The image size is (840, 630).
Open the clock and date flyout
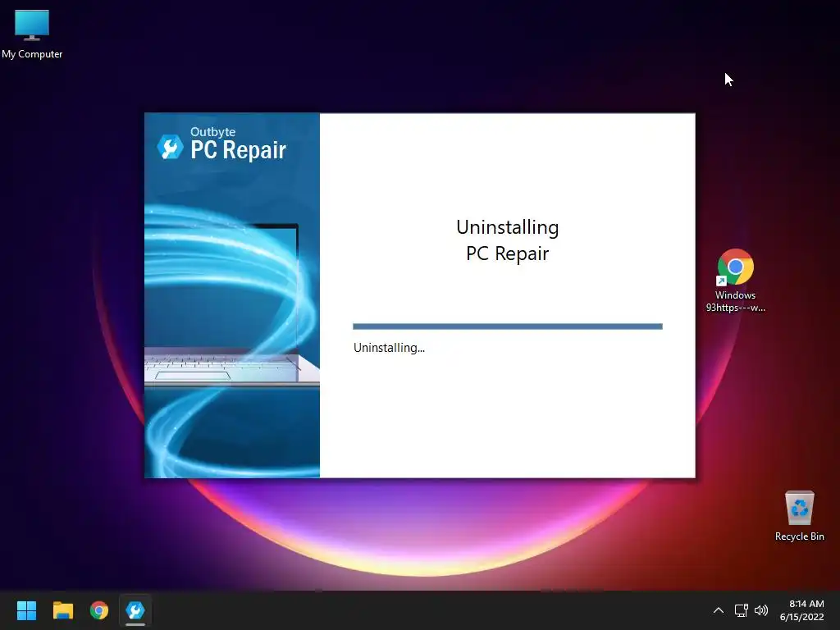801,610
